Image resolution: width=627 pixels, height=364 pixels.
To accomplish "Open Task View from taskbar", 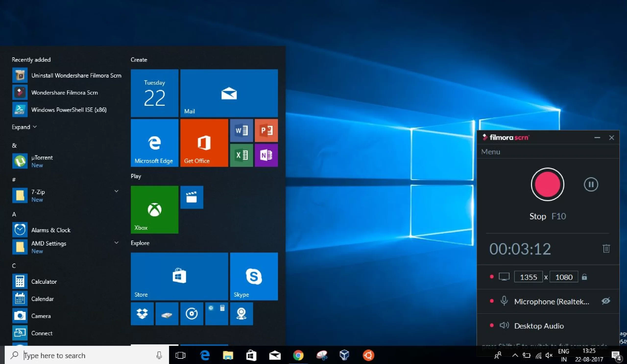I will click(181, 355).
